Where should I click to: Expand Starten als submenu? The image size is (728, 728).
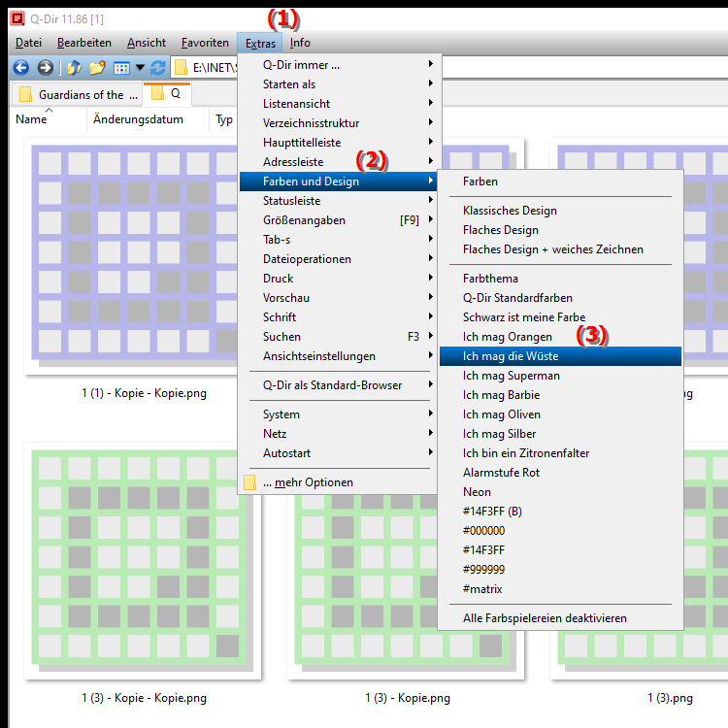pyautogui.click(x=338, y=84)
